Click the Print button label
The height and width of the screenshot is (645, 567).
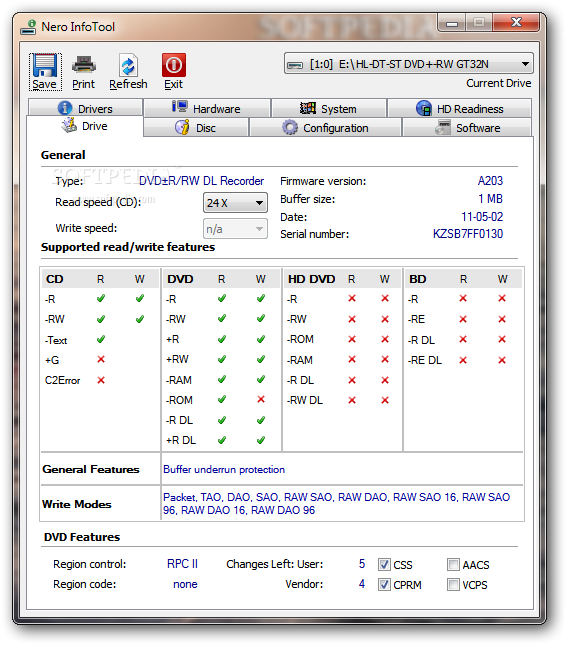coord(84,84)
